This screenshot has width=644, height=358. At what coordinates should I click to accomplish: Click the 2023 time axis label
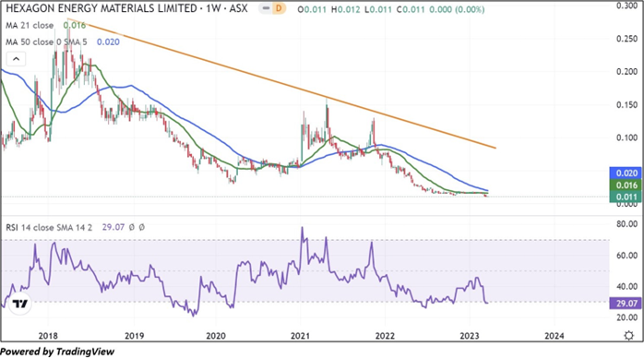pos(470,336)
